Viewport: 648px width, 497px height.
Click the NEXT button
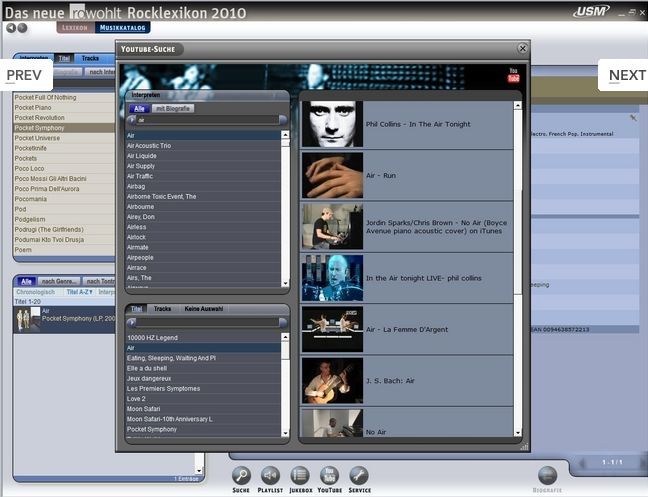pyautogui.click(x=624, y=75)
